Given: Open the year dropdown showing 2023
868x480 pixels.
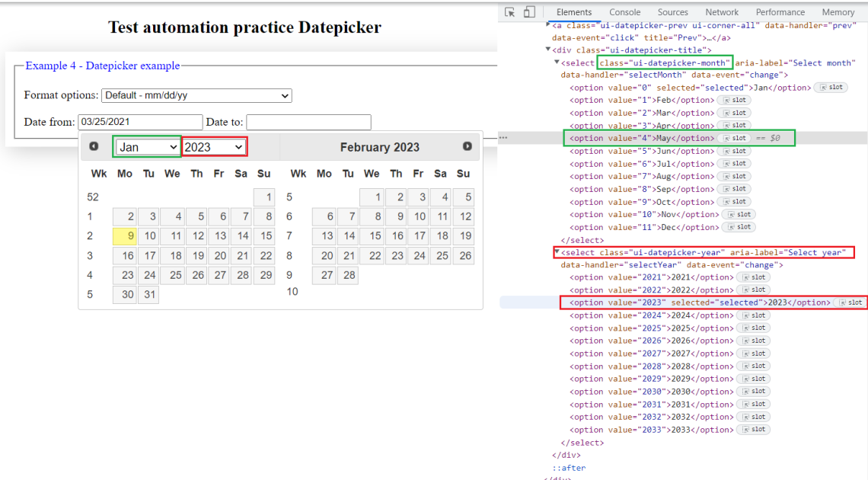Looking at the screenshot, I should [x=214, y=147].
